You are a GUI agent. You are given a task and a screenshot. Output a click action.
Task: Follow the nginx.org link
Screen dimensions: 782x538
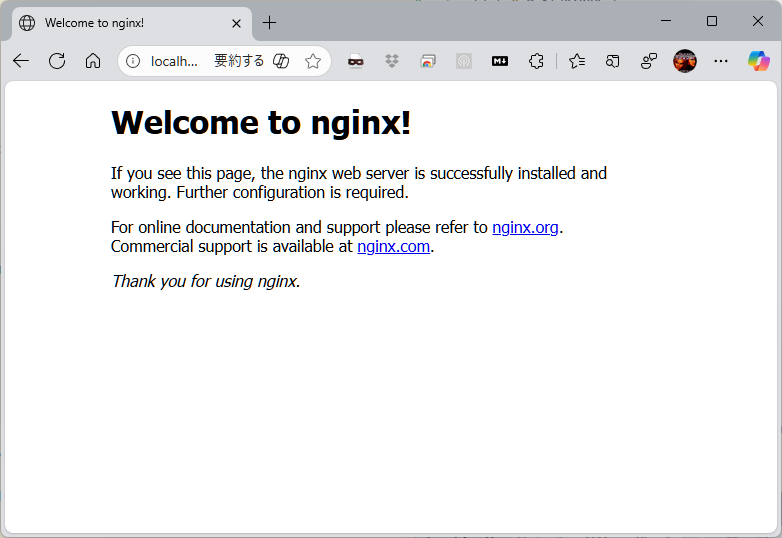pyautogui.click(x=525, y=227)
